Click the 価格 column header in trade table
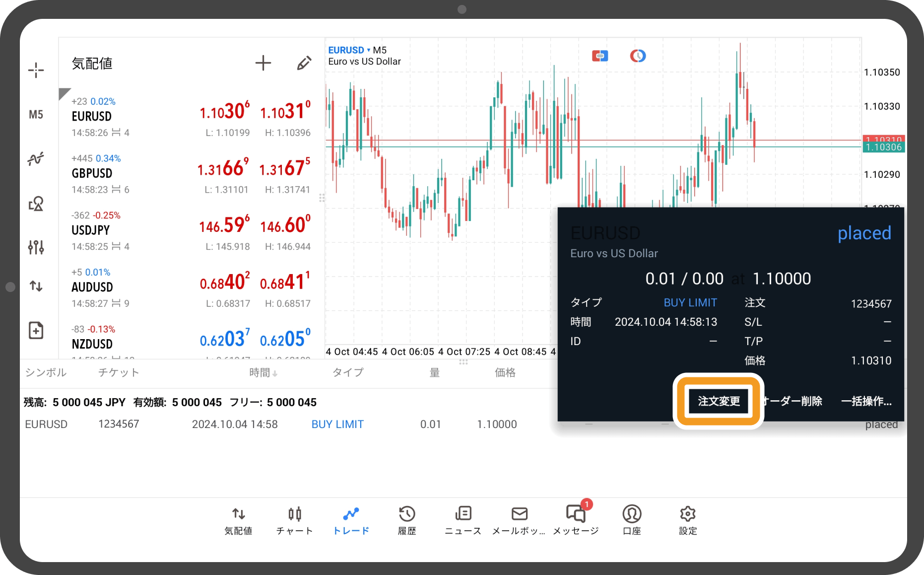The width and height of the screenshot is (924, 575). click(505, 372)
